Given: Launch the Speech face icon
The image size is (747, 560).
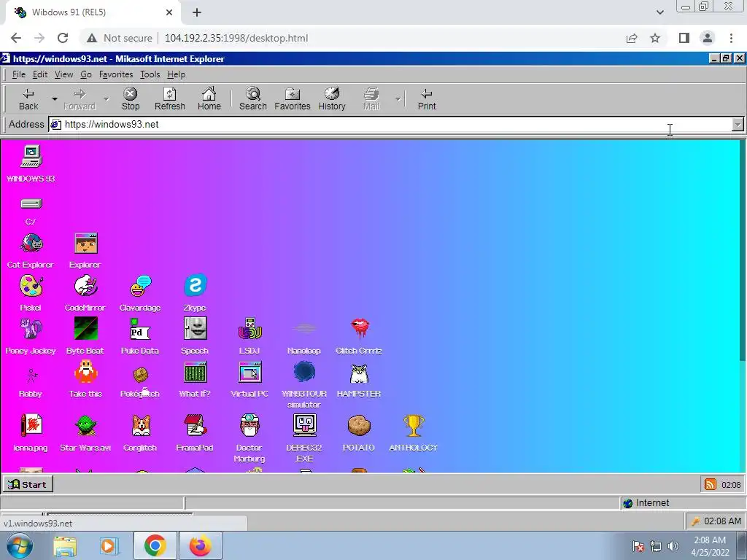Looking at the screenshot, I should coord(196,329).
